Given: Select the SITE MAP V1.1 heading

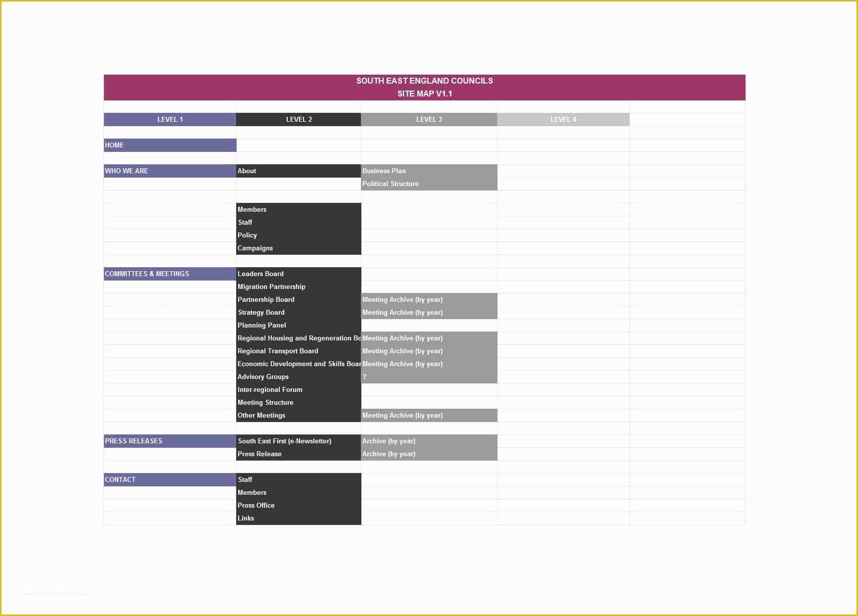Looking at the screenshot, I should pyautogui.click(x=424, y=94).
